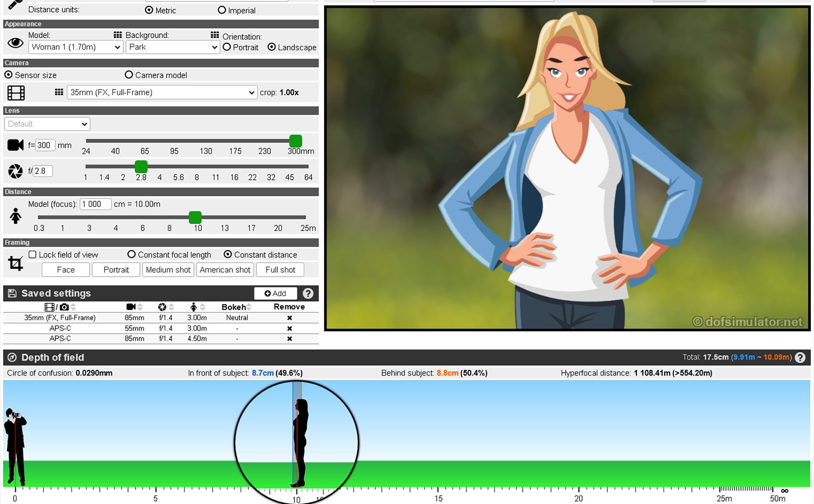This screenshot has width=814, height=504.
Task: Click the person icon beside the distance slider
Action: point(15,216)
